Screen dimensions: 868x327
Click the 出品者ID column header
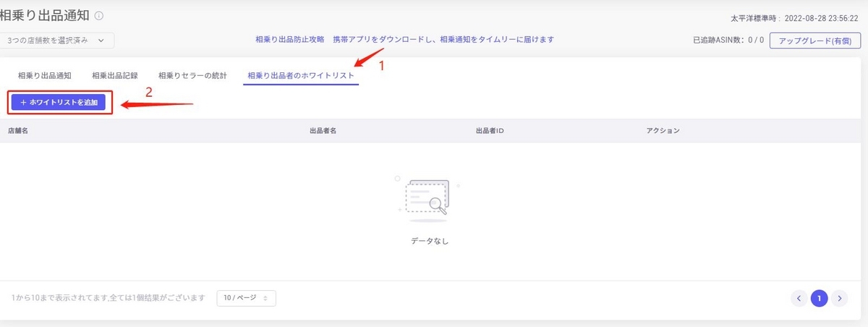click(490, 131)
